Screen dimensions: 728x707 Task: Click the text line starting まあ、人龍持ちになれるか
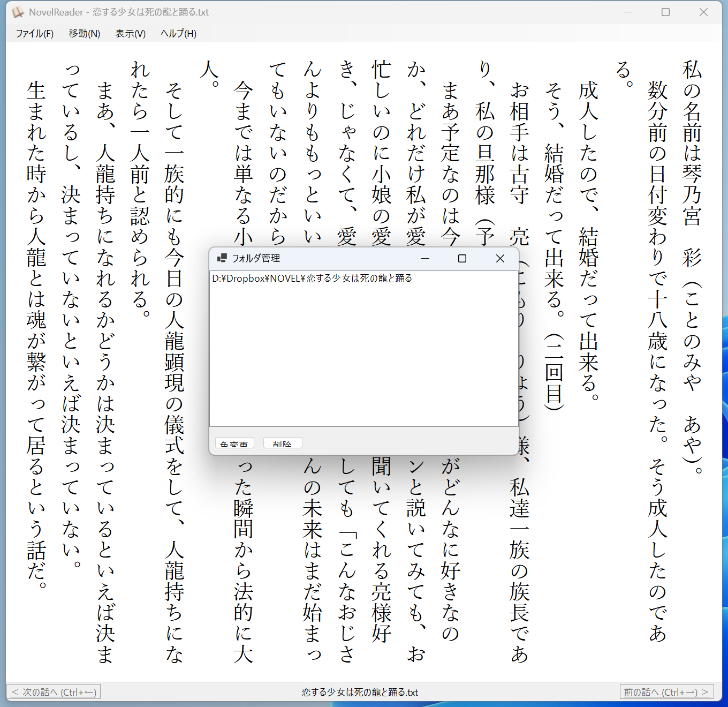pyautogui.click(x=105, y=372)
